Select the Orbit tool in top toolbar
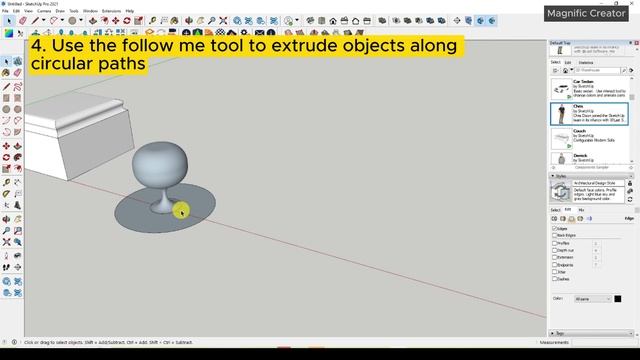 click(189, 20)
